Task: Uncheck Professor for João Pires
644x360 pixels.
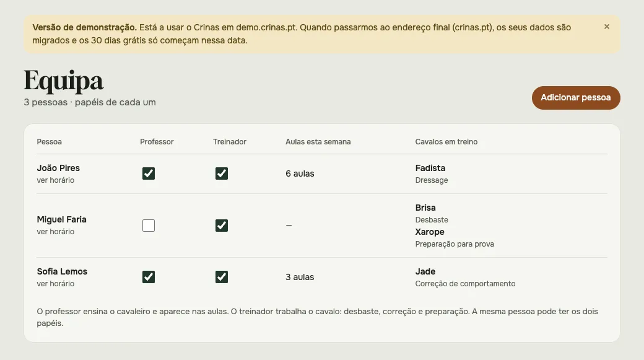Action: tap(149, 173)
